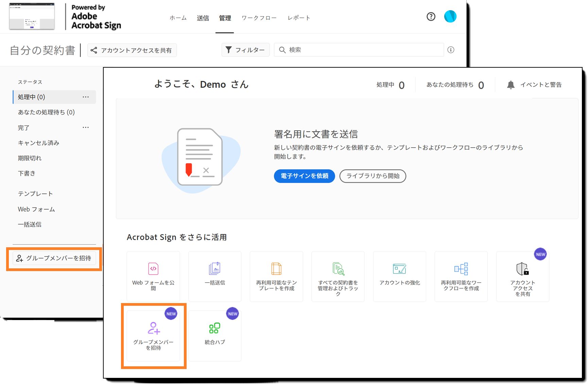Screen dimensions: 588x384
Task: Click inside the 検索 search field
Action: coord(340,50)
